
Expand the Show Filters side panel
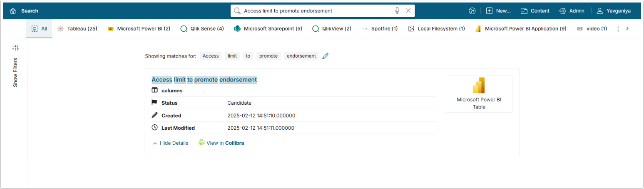[15, 72]
